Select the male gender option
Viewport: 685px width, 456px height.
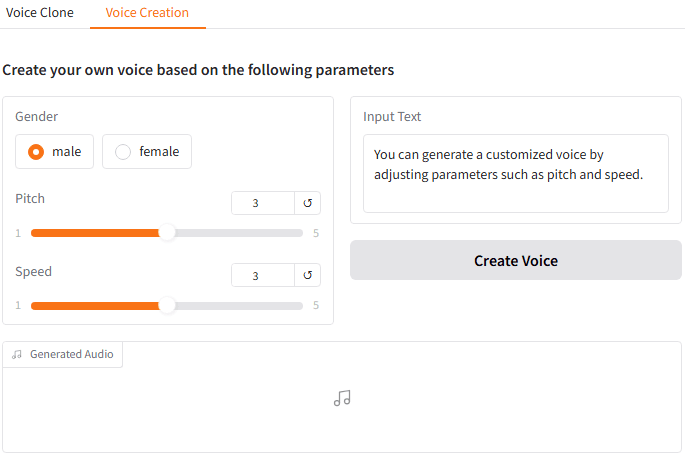click(55, 152)
